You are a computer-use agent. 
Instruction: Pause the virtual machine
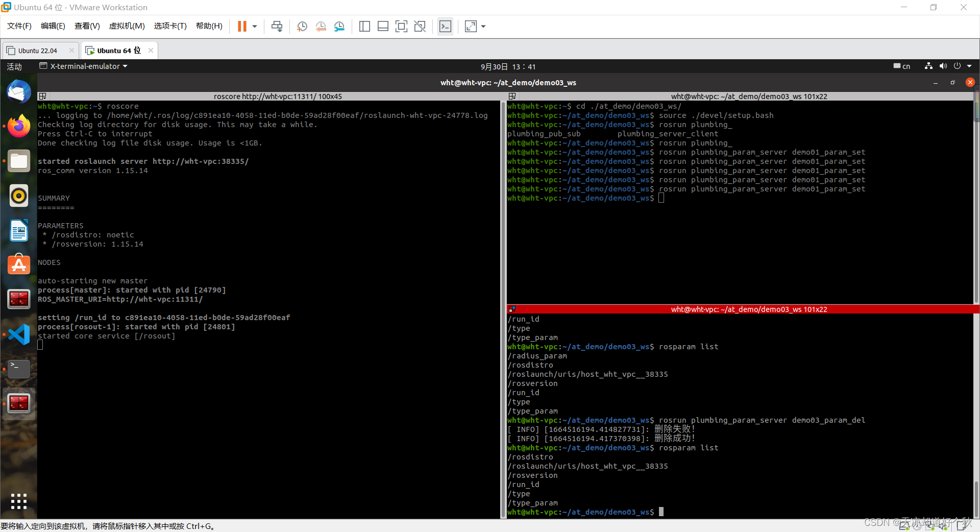[242, 26]
